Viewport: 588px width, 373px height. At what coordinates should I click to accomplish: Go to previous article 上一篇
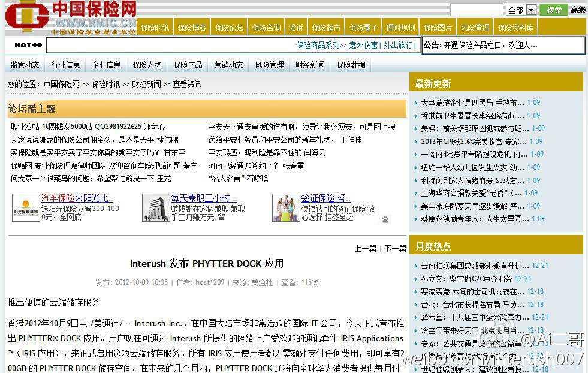[365, 248]
